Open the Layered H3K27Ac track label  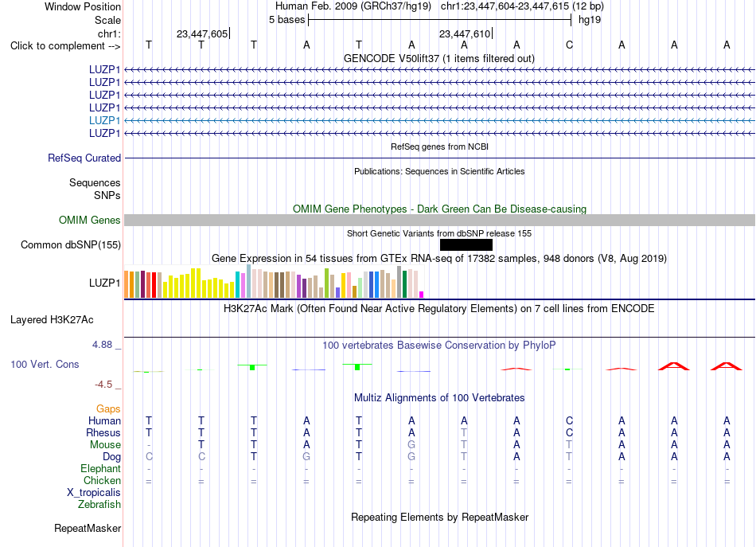click(52, 319)
